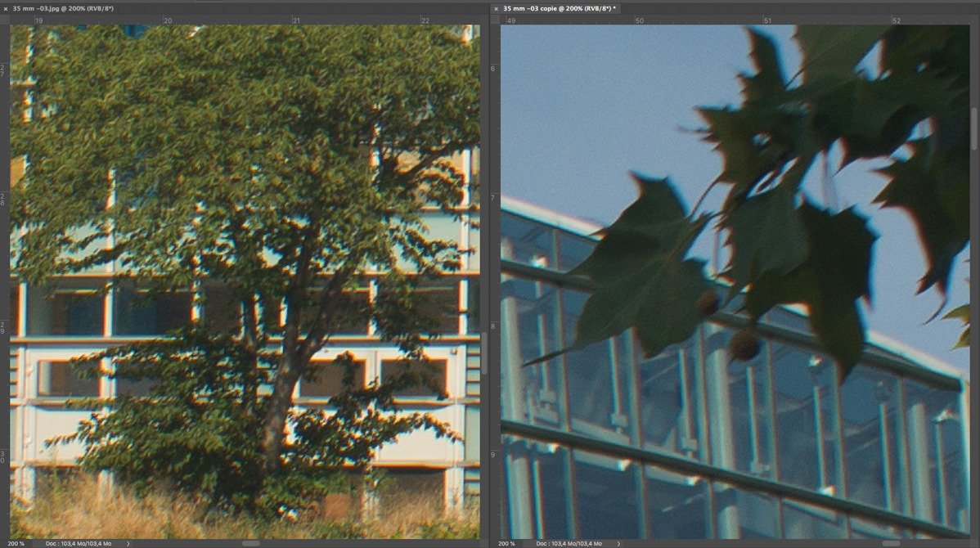
Task: Click the left document's horizontal scrollbar thumb
Action: coord(250,543)
